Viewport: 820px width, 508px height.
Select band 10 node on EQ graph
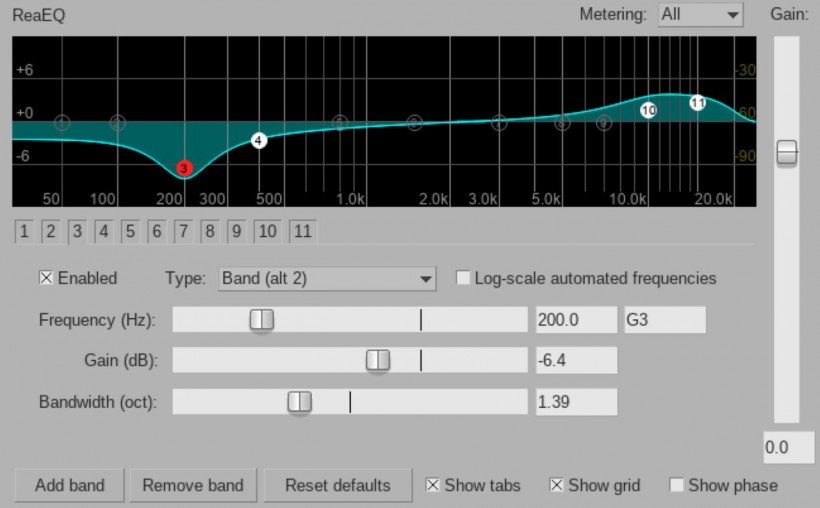click(648, 110)
